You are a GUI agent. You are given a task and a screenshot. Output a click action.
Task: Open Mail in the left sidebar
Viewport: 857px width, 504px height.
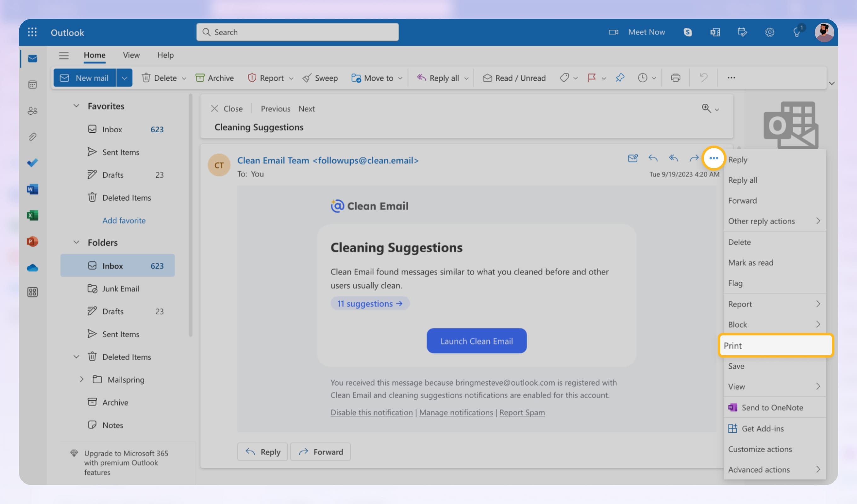coord(33,59)
